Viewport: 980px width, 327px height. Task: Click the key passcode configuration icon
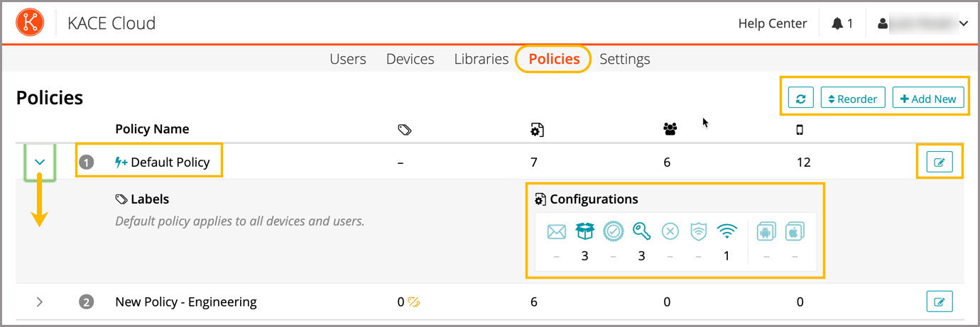(x=641, y=232)
